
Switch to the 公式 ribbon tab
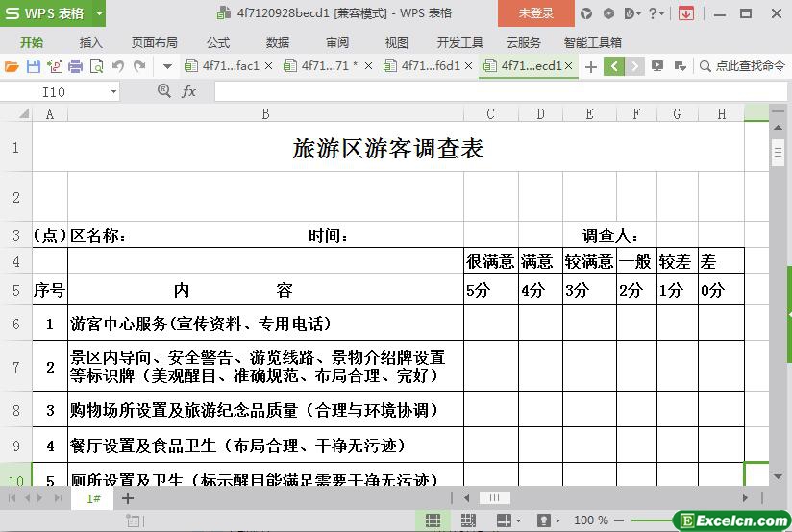[x=218, y=42]
